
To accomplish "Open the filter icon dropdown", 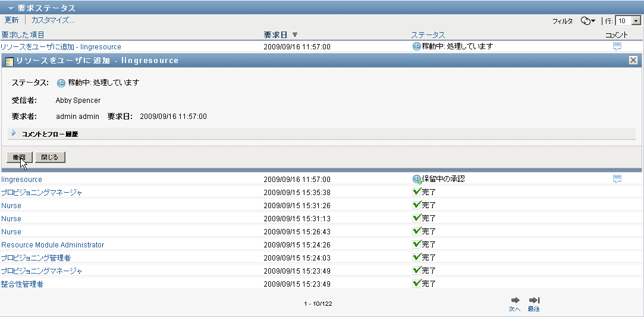I will (x=588, y=21).
